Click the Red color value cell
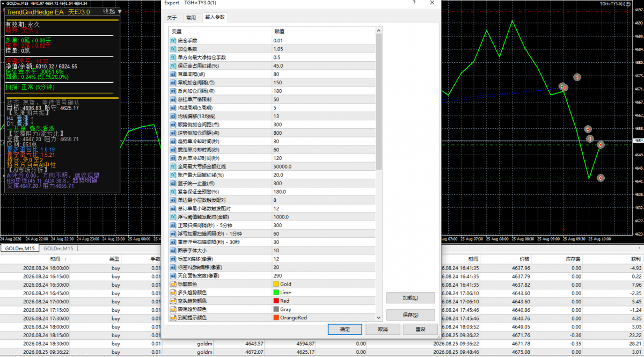Screen dimensions: 644x357 [324, 301]
